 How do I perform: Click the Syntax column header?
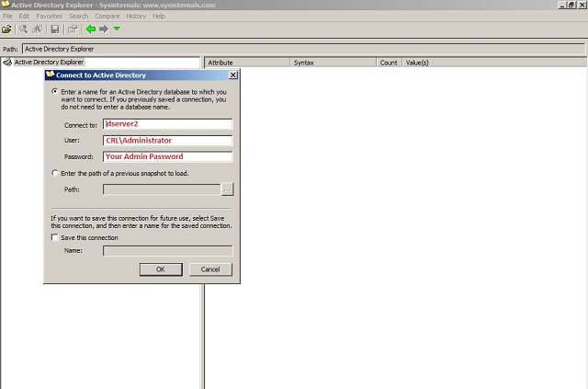(x=333, y=63)
